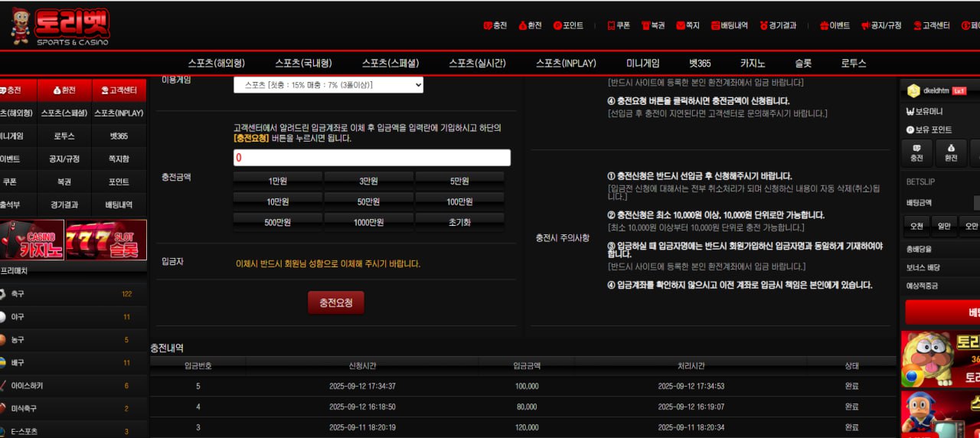Open 쿠폰 coupon icon in top header
Viewport: 980px width, 438px height.
611,25
